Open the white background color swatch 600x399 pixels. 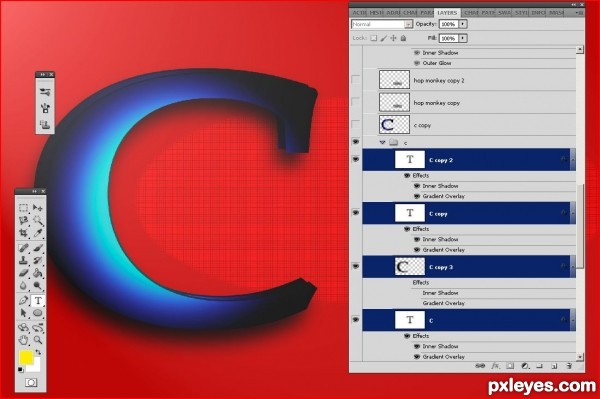[x=35, y=366]
